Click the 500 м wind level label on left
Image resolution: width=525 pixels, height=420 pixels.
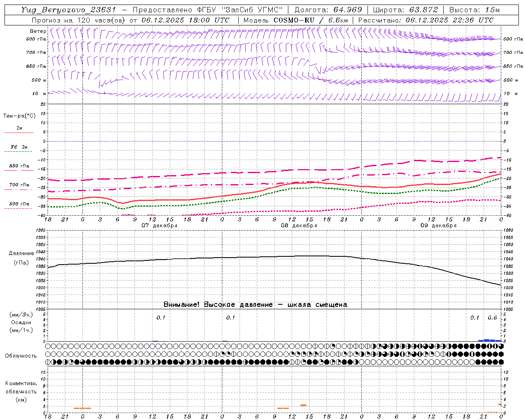[39, 80]
